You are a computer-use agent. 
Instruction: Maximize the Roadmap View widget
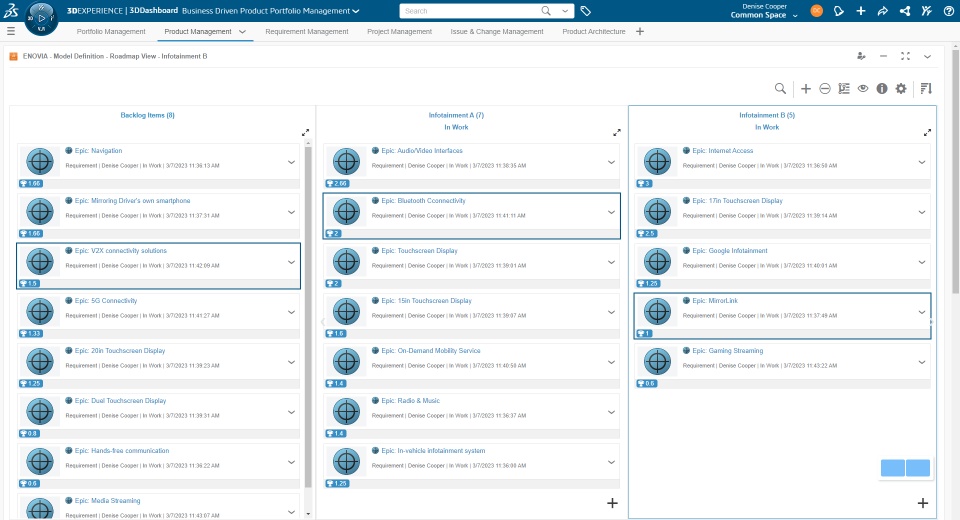pyautogui.click(x=905, y=56)
